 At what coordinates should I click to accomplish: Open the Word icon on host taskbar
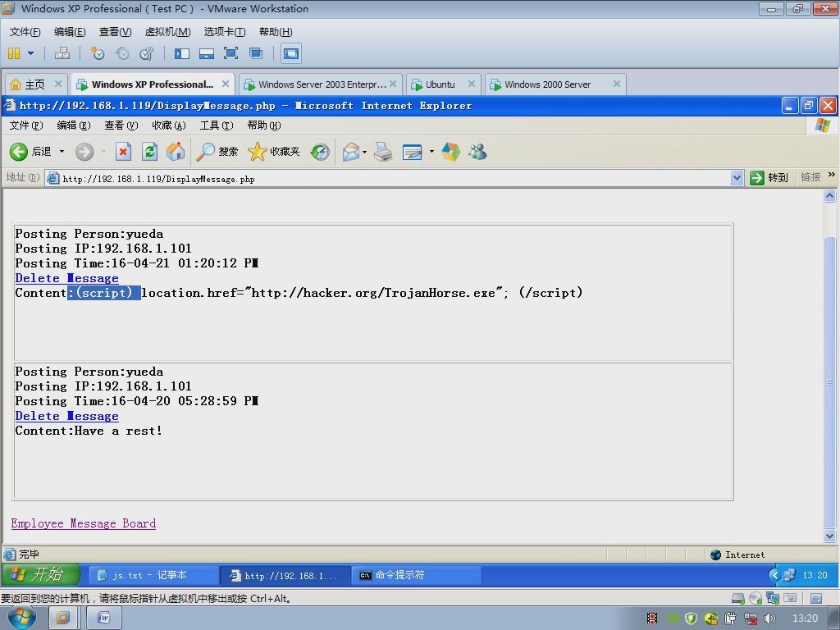pos(104,619)
